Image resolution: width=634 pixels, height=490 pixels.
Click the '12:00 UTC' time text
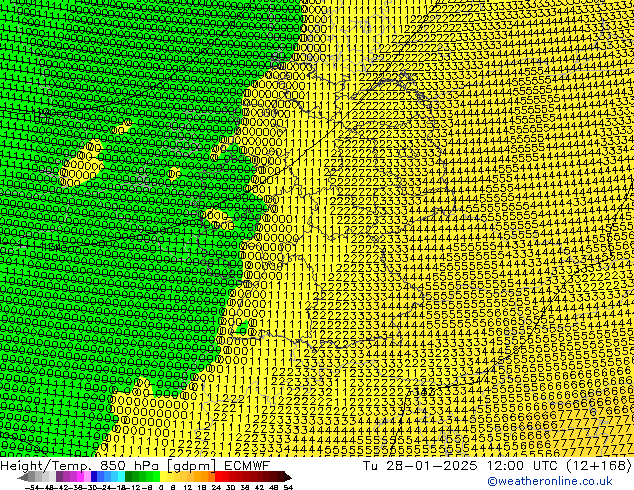coord(523,466)
